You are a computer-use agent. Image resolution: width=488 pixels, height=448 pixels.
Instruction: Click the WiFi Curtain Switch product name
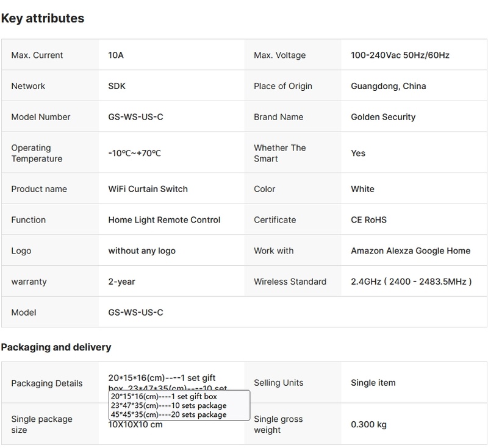click(x=148, y=189)
